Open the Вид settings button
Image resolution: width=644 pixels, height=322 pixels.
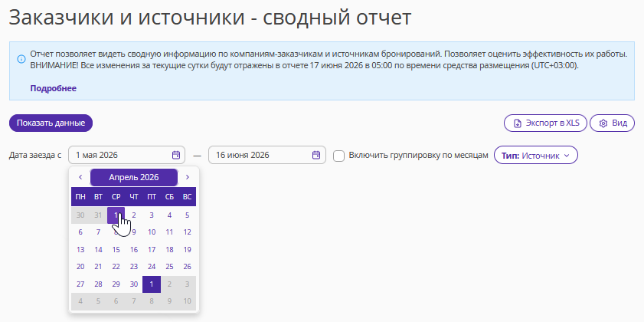pyautogui.click(x=613, y=123)
